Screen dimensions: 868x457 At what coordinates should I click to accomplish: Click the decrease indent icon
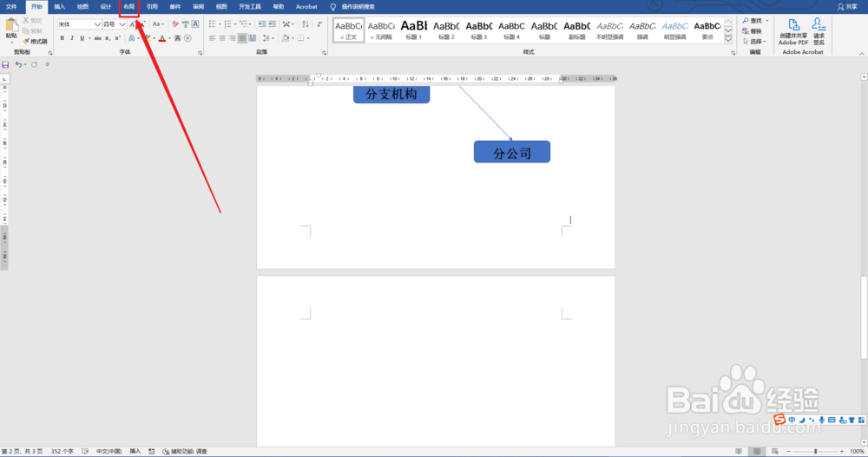(262, 24)
